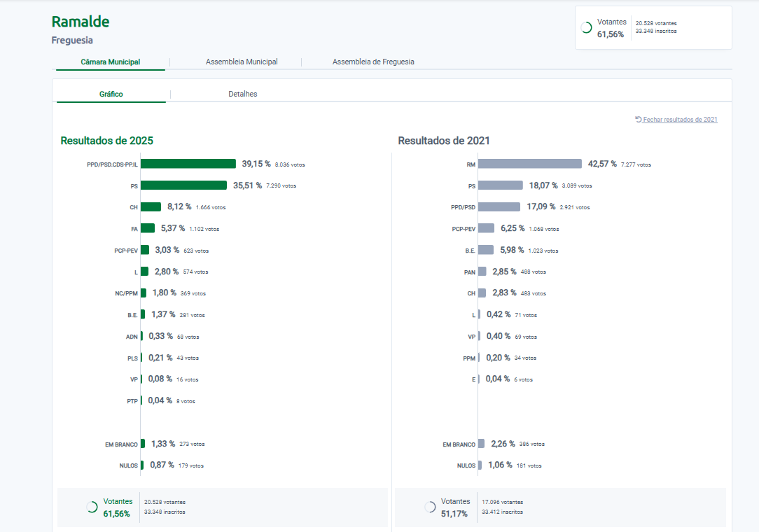This screenshot has width=759, height=532.
Task: Click the 2021 PS grey bar
Action: click(501, 185)
